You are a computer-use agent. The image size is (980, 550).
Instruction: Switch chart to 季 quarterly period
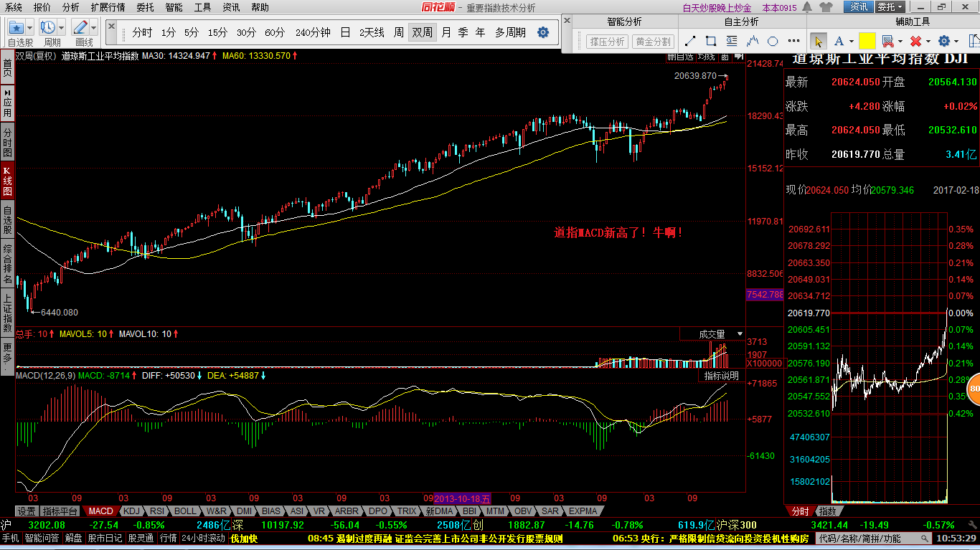coord(463,32)
